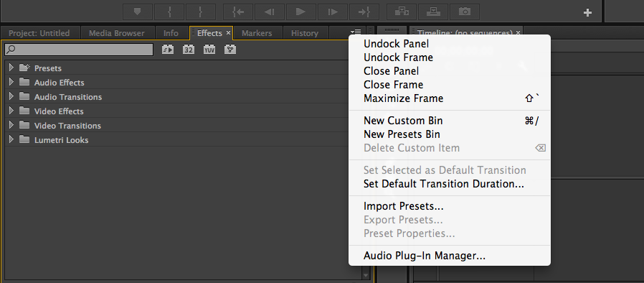Step forward one frame

pos(333,12)
